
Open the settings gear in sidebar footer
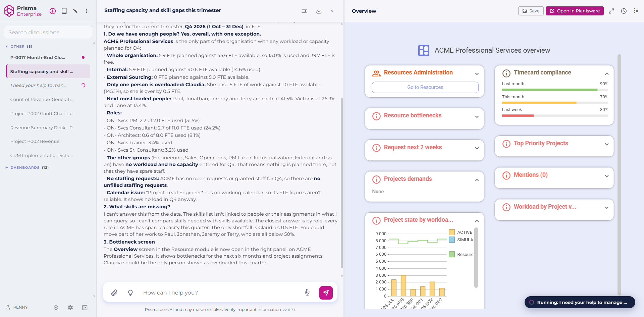[70, 307]
